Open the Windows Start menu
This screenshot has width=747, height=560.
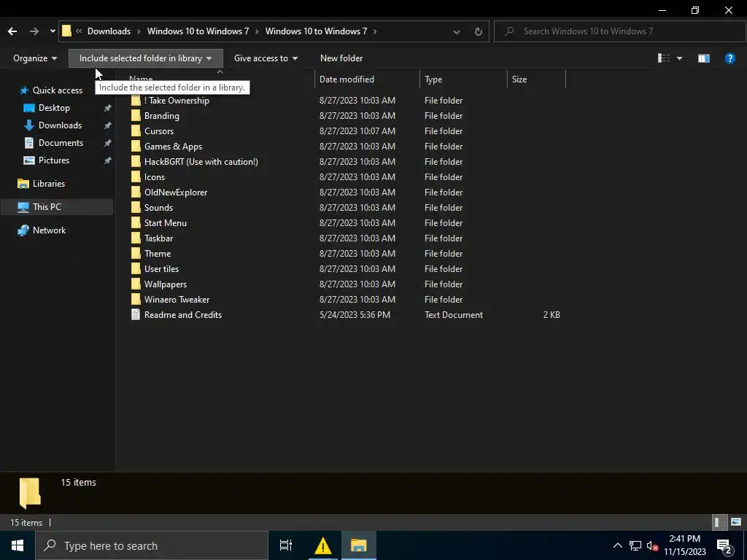coord(18,545)
